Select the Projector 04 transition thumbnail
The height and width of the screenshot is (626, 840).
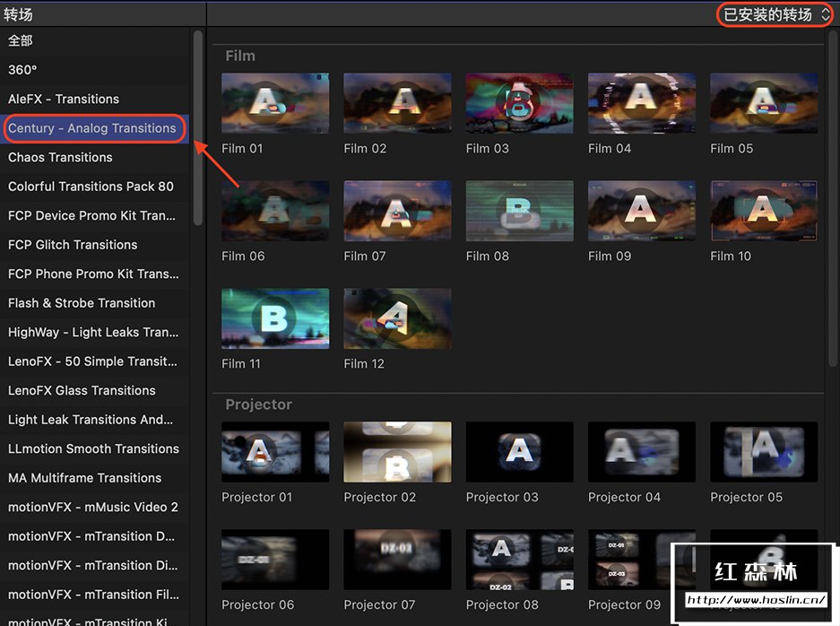point(642,452)
